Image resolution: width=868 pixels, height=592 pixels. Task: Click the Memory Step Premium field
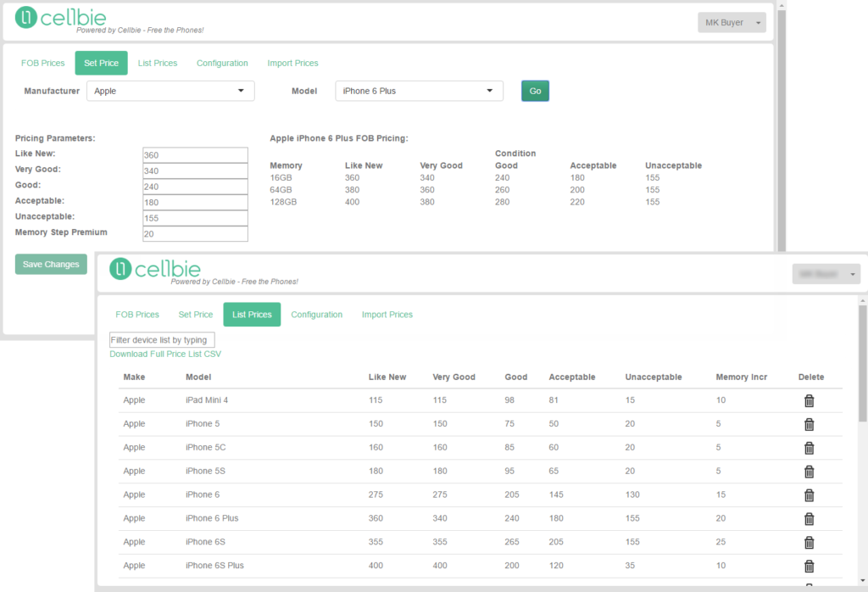tap(195, 234)
